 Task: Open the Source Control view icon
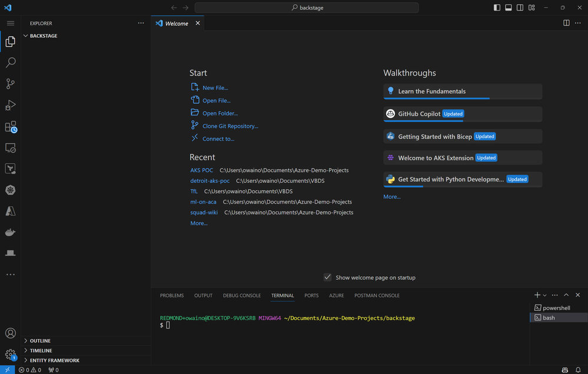pyautogui.click(x=10, y=84)
